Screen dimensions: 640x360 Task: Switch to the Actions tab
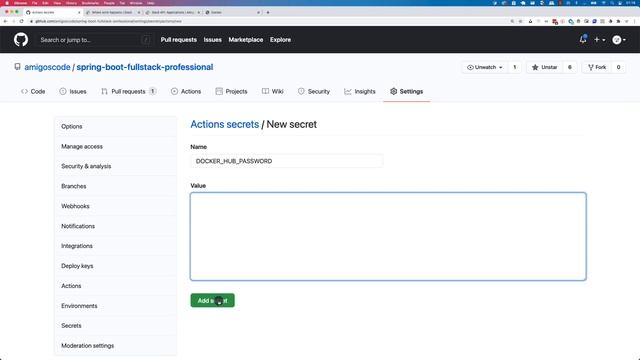(186, 91)
